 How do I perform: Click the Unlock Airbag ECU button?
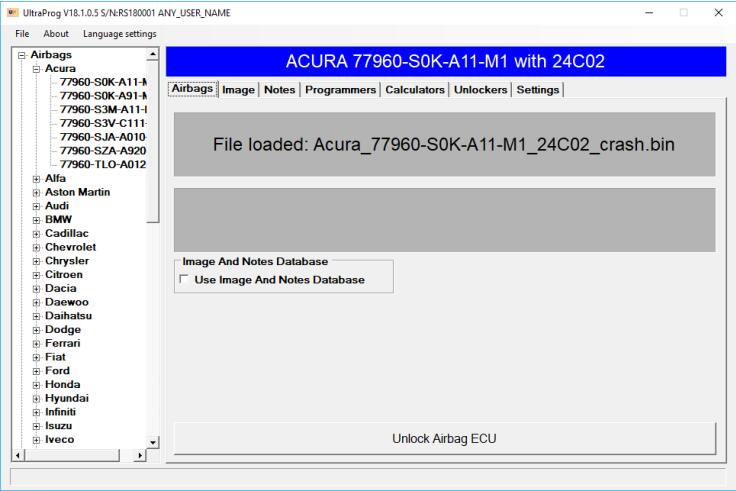[445, 438]
